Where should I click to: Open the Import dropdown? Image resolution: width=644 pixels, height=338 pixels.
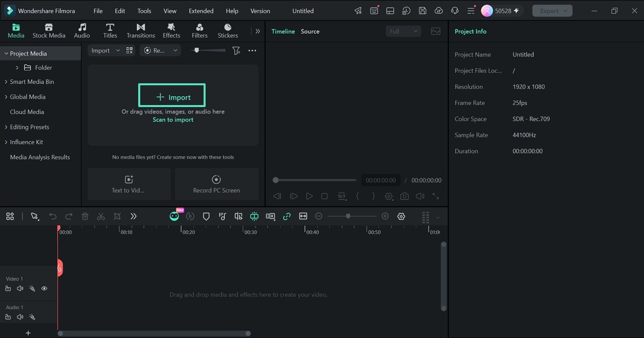[106, 51]
